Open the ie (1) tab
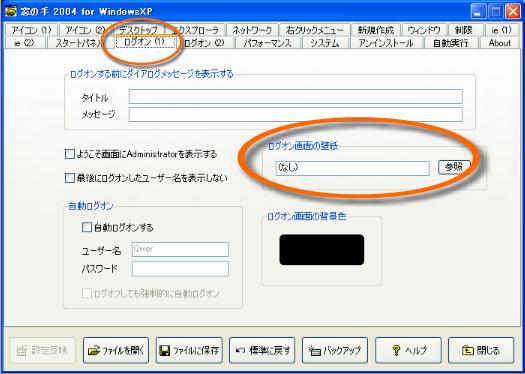 [x=501, y=30]
